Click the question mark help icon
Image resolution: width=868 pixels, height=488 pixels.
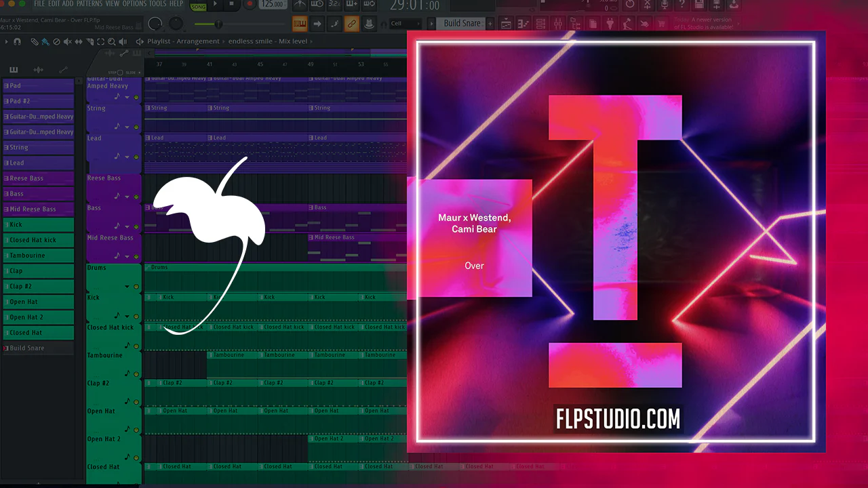[682, 4]
